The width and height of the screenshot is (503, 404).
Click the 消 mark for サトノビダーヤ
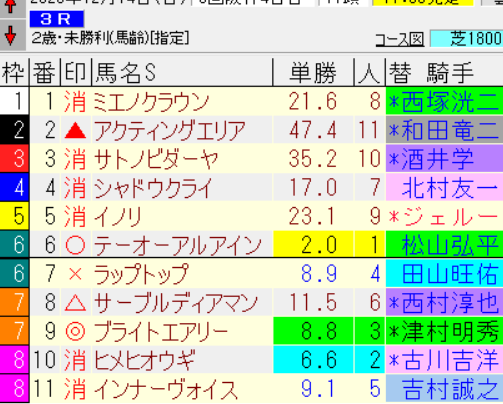[x=76, y=159]
